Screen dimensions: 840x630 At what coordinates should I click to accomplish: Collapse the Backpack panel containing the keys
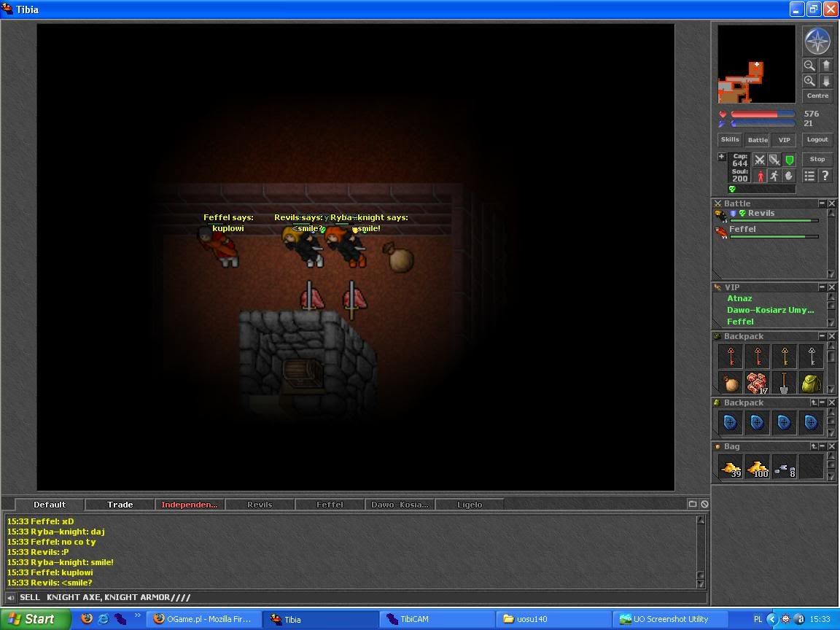tap(822, 336)
